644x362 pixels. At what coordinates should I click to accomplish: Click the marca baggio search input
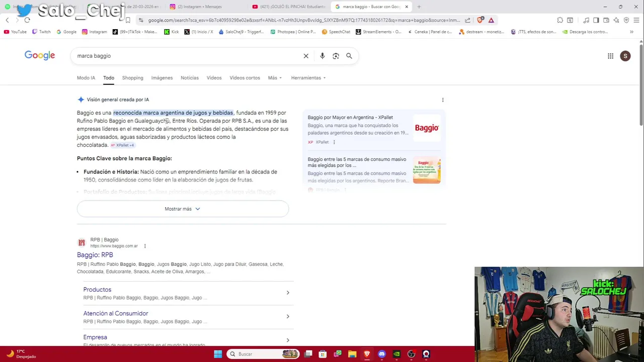[x=186, y=56]
